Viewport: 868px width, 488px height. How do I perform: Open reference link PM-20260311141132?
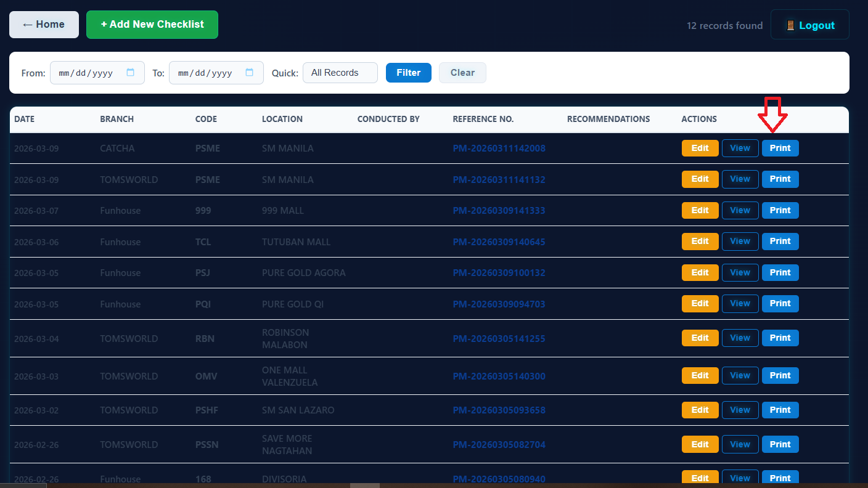click(x=499, y=180)
